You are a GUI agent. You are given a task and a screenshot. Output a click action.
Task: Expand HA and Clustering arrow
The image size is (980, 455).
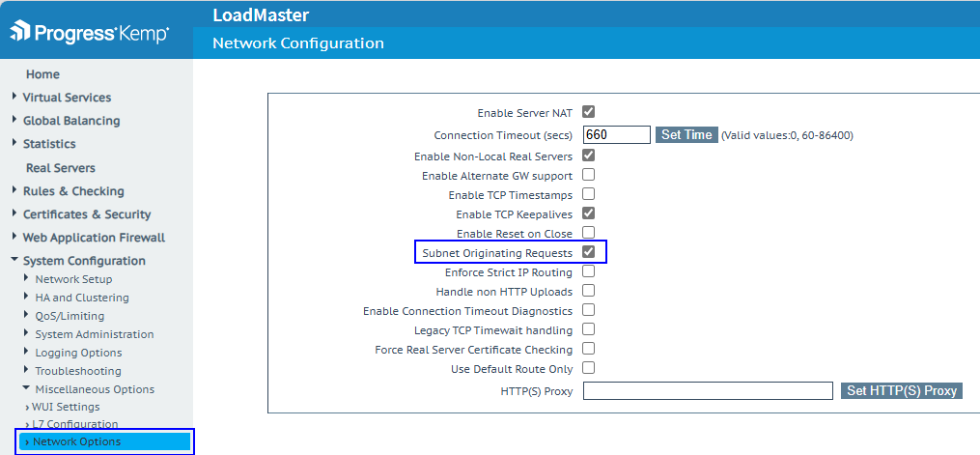tap(26, 297)
